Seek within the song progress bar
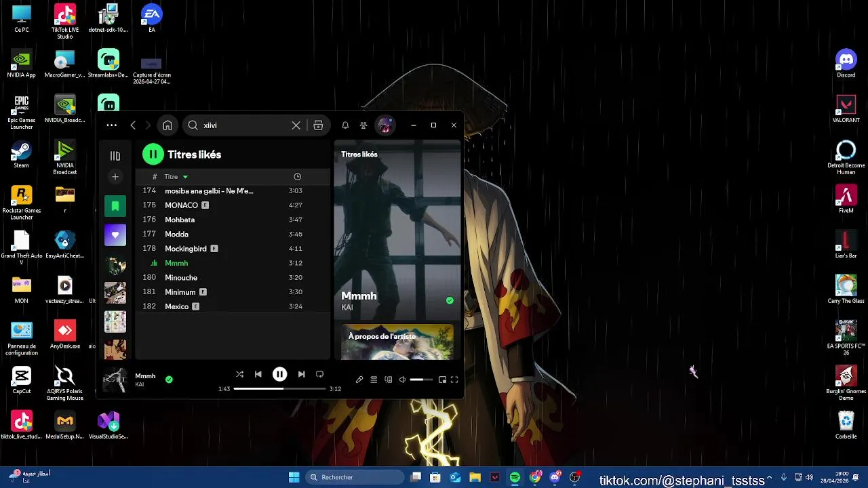 pos(279,389)
